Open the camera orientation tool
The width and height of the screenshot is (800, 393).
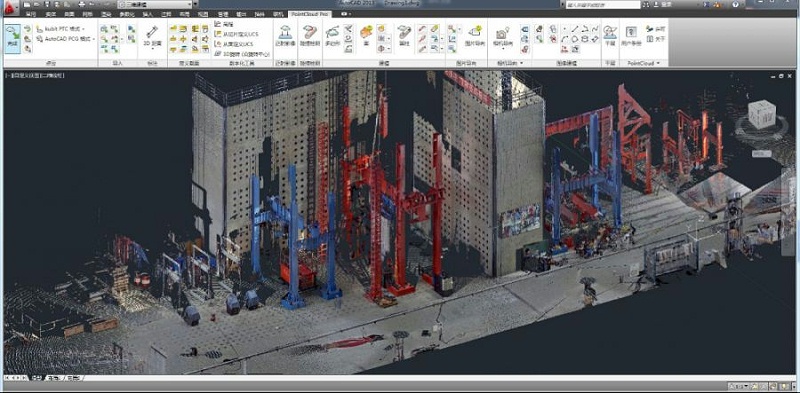pyautogui.click(x=503, y=38)
